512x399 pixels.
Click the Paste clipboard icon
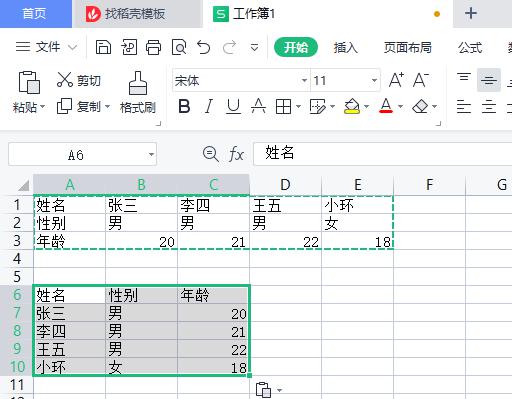[29, 82]
